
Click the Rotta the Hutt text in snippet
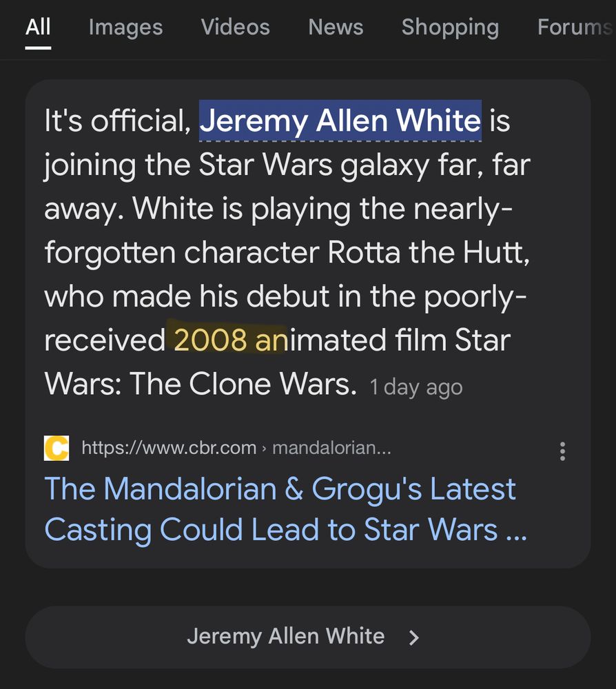[428, 253]
